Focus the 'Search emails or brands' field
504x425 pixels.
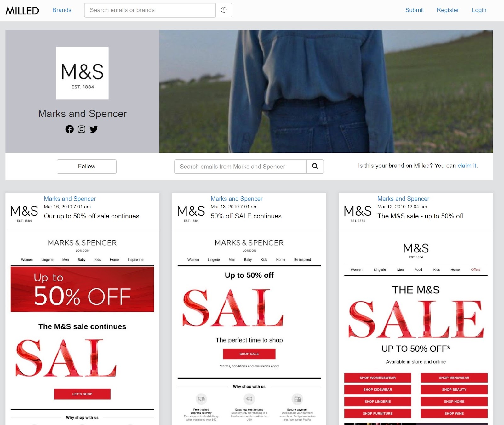pos(150,10)
